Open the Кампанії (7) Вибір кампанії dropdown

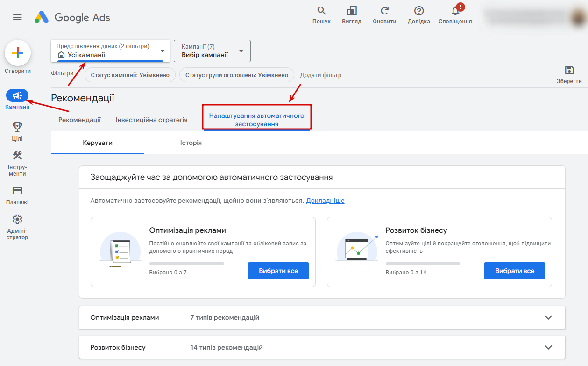(212, 50)
